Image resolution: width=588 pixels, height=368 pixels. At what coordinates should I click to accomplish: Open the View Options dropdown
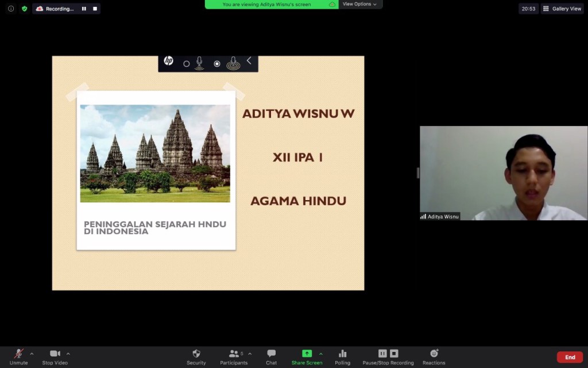(x=359, y=4)
